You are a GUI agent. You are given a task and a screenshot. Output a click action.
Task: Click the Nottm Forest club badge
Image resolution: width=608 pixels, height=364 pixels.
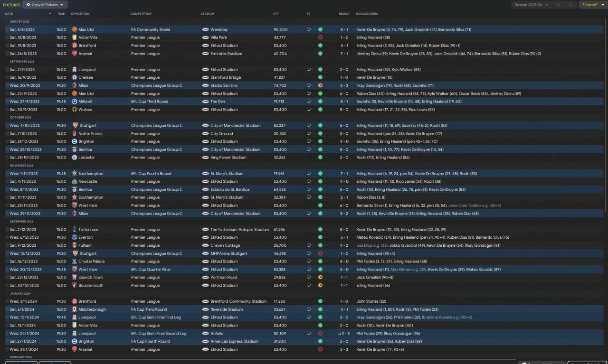74,133
